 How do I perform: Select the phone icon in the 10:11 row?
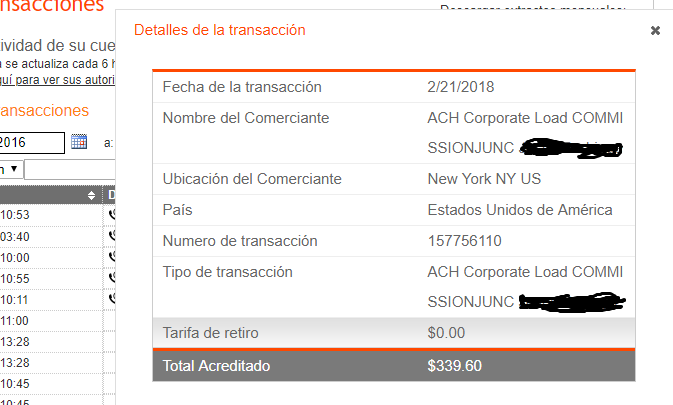[x=112, y=298]
